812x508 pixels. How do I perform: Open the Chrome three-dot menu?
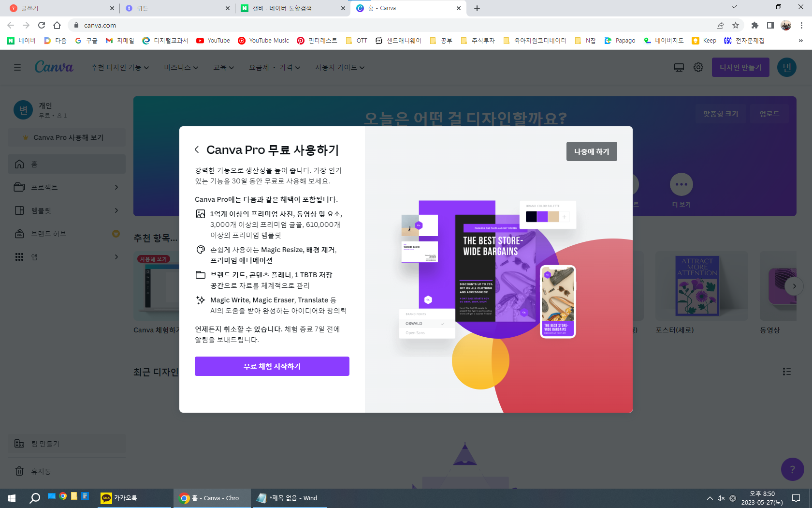point(801,25)
